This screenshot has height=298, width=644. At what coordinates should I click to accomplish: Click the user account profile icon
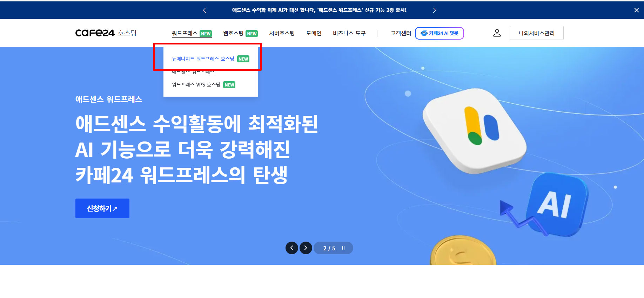[497, 33]
